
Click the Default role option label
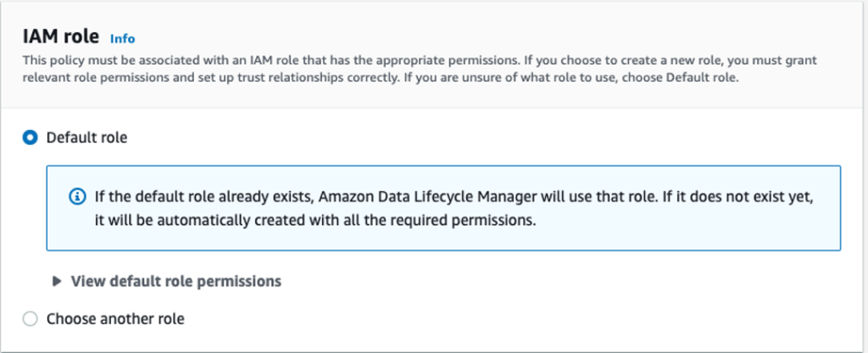click(86, 137)
